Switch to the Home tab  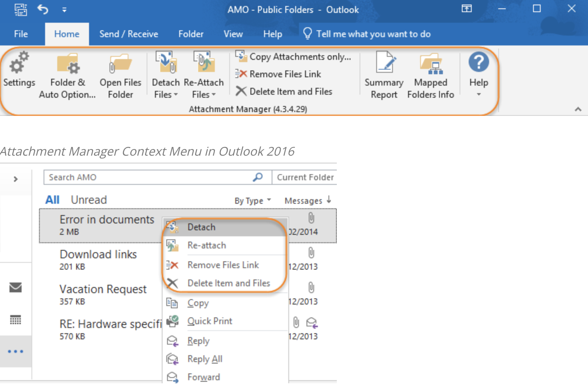(x=67, y=34)
